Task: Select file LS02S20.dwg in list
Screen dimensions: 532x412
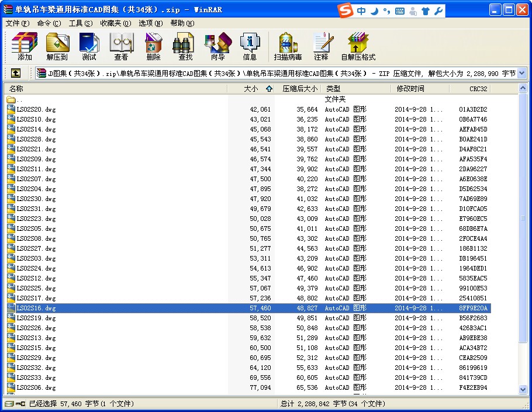Action: (x=36, y=109)
